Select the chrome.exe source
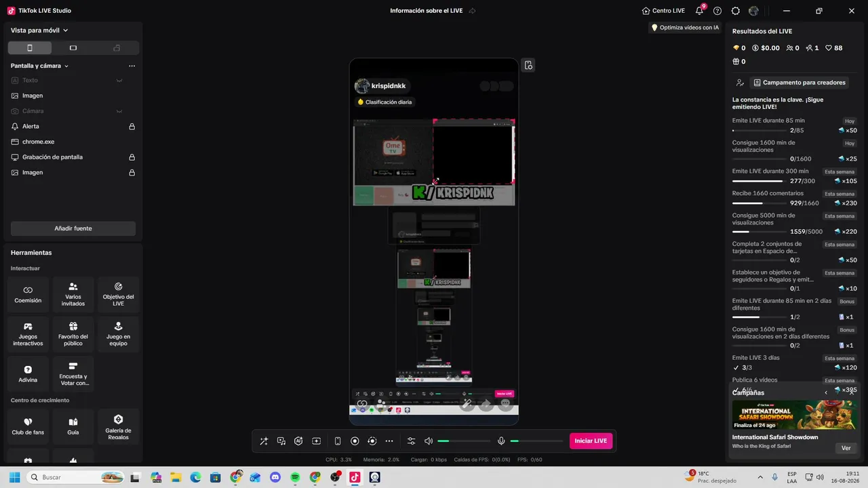 click(73, 142)
